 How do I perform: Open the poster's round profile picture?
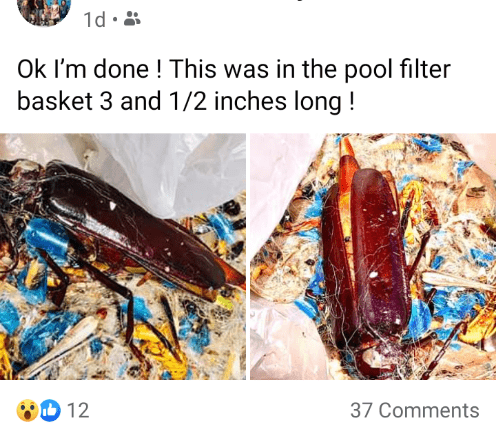[x=44, y=12]
